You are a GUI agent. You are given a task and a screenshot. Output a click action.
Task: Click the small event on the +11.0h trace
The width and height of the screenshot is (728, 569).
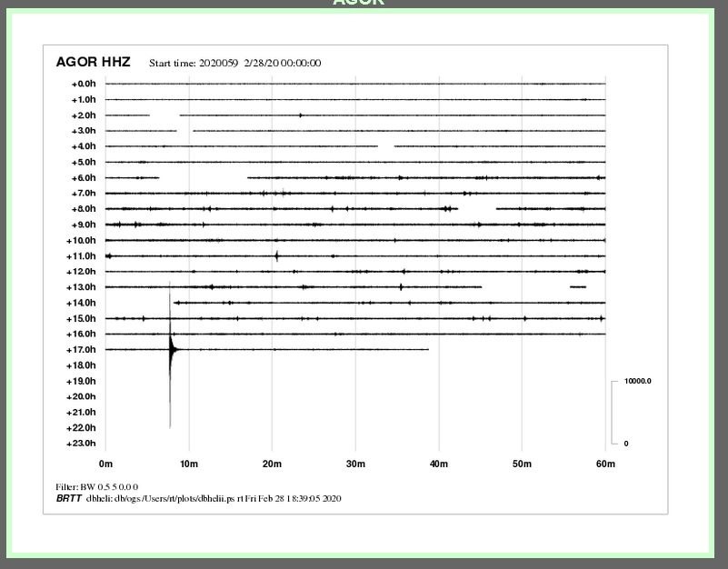point(276,255)
